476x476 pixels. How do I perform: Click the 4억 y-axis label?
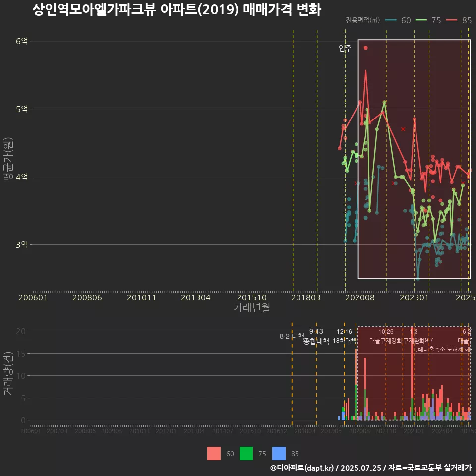click(x=22, y=177)
